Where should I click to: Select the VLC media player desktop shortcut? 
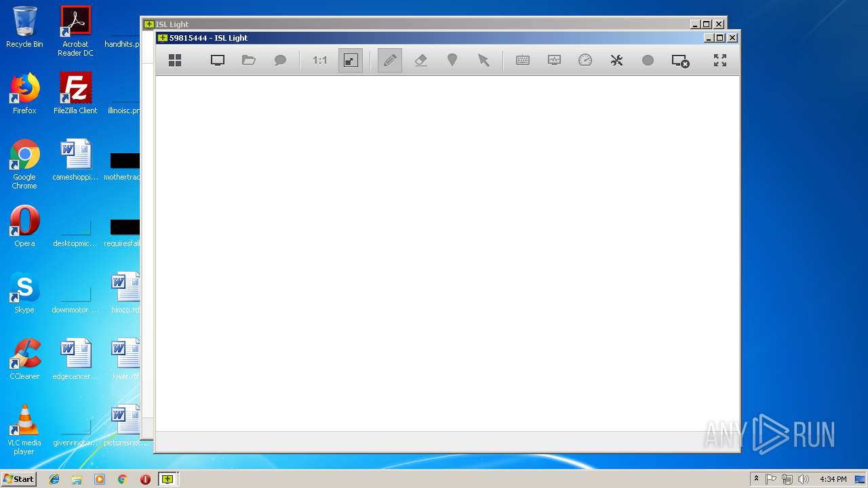point(24,430)
